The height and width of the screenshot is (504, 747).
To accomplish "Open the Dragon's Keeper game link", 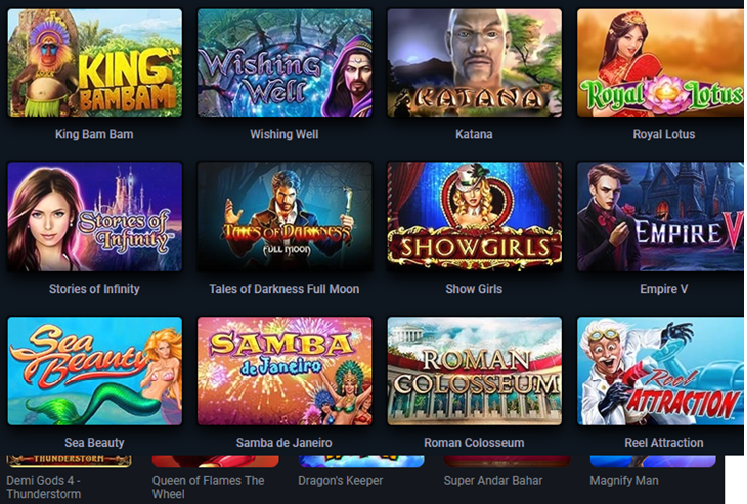I will [x=341, y=481].
